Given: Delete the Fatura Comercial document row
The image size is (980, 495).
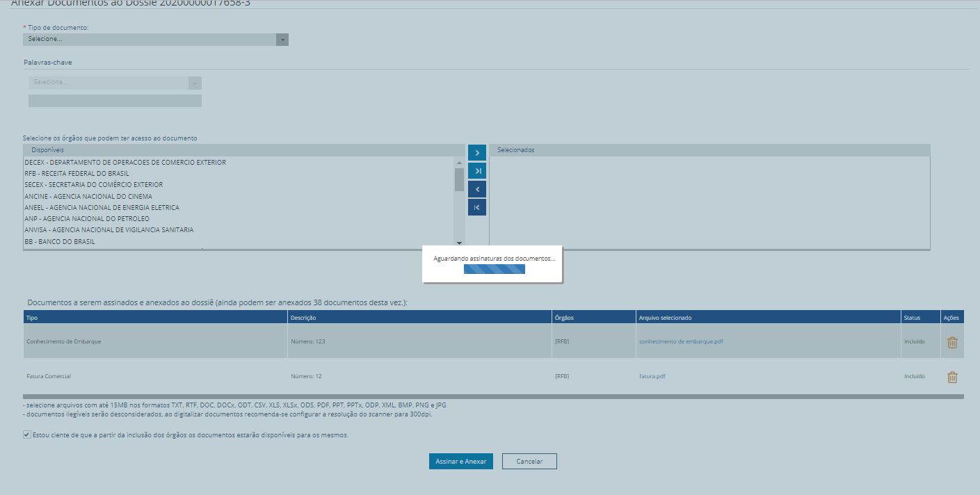Looking at the screenshot, I should (x=952, y=377).
